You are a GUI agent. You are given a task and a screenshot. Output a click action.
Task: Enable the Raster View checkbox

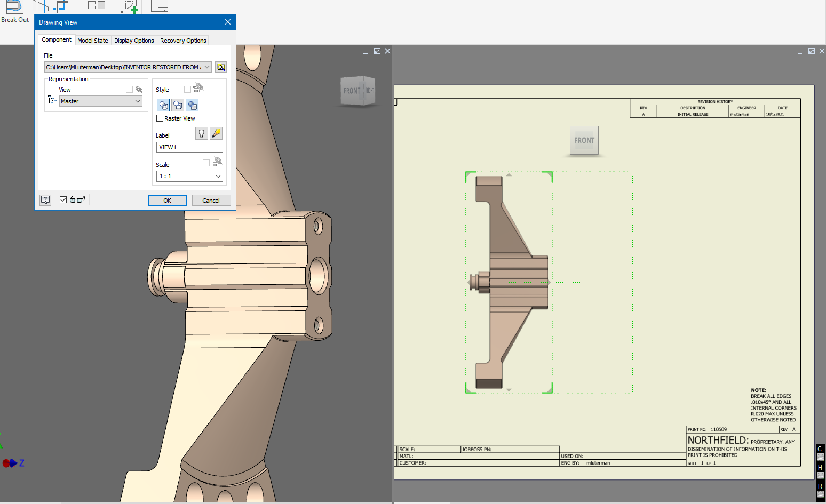(x=160, y=118)
